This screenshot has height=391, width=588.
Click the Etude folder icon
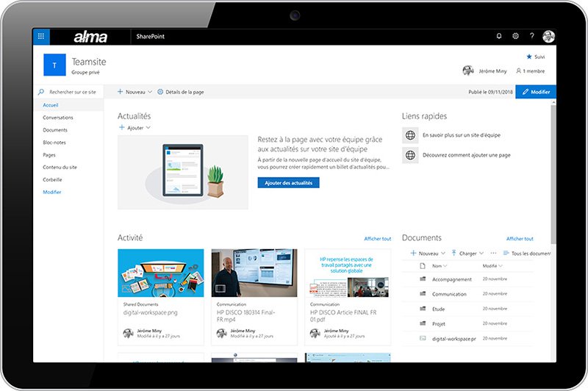(x=423, y=309)
